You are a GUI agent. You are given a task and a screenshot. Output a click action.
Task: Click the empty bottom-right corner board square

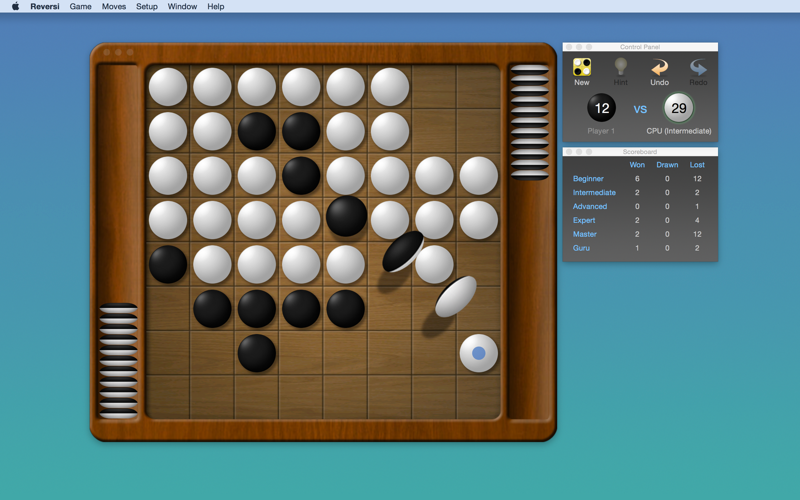pyautogui.click(x=479, y=397)
